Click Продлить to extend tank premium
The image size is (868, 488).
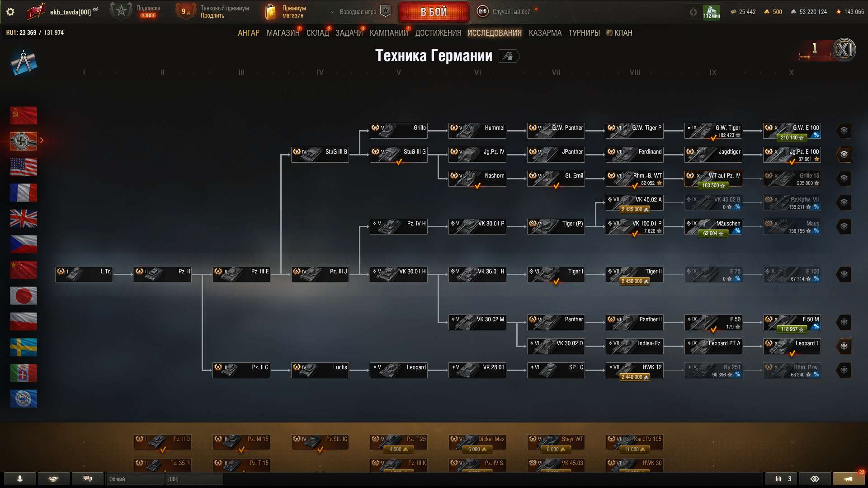tap(213, 14)
